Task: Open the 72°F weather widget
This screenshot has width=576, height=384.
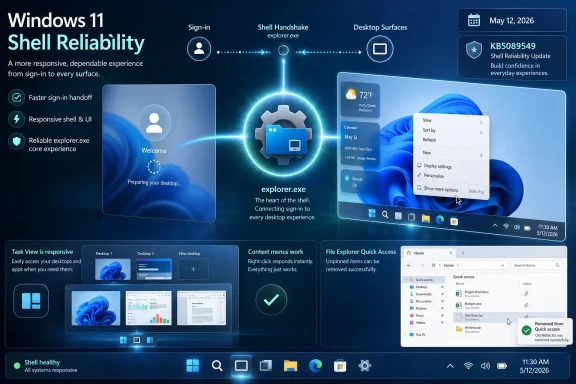Action: pos(360,99)
